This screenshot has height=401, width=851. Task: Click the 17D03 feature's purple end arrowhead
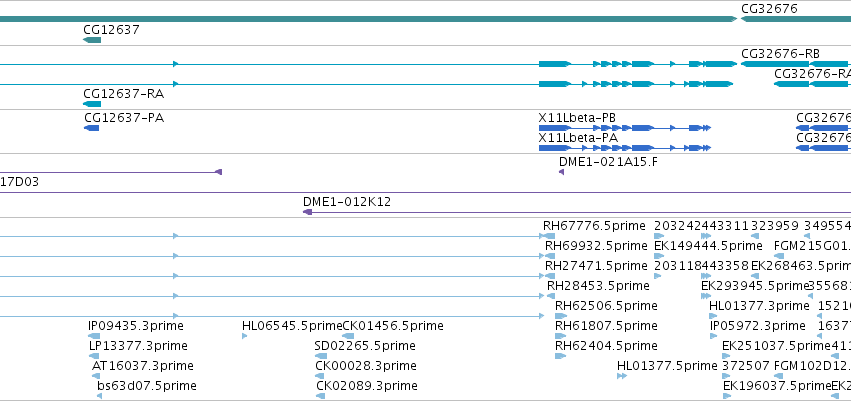(x=219, y=172)
